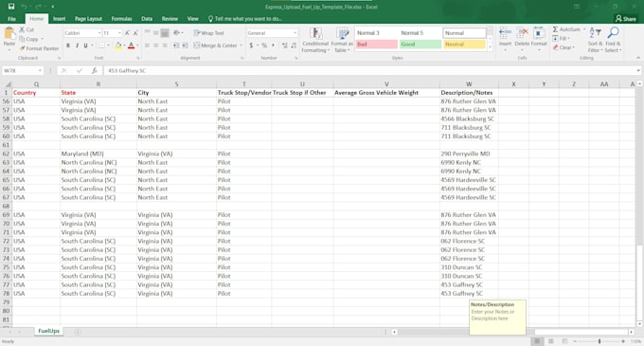This screenshot has height=346, width=644.
Task: Switch to the Review tab
Action: pos(170,19)
